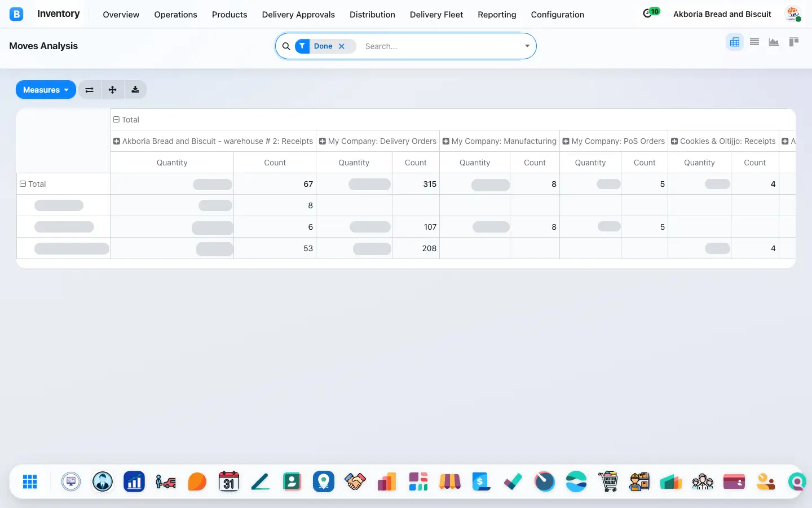
Task: Expand My Company: Manufacturing column
Action: point(500,141)
